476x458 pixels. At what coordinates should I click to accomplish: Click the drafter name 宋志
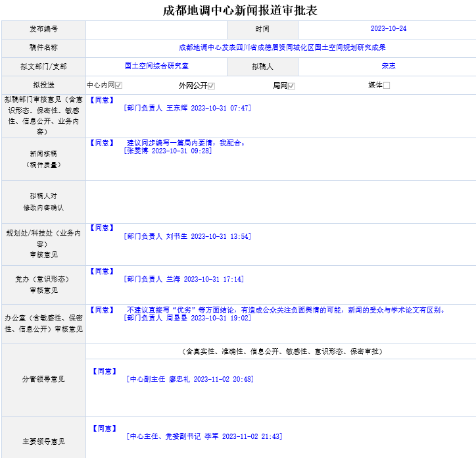pos(388,66)
